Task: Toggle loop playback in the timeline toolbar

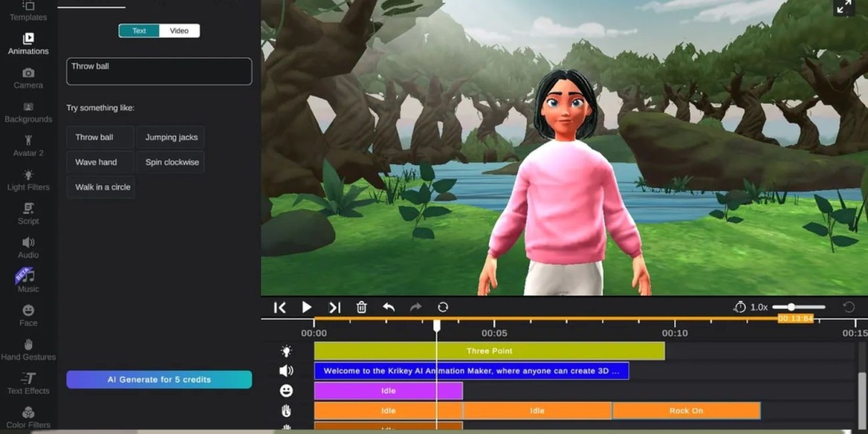Action: click(442, 307)
